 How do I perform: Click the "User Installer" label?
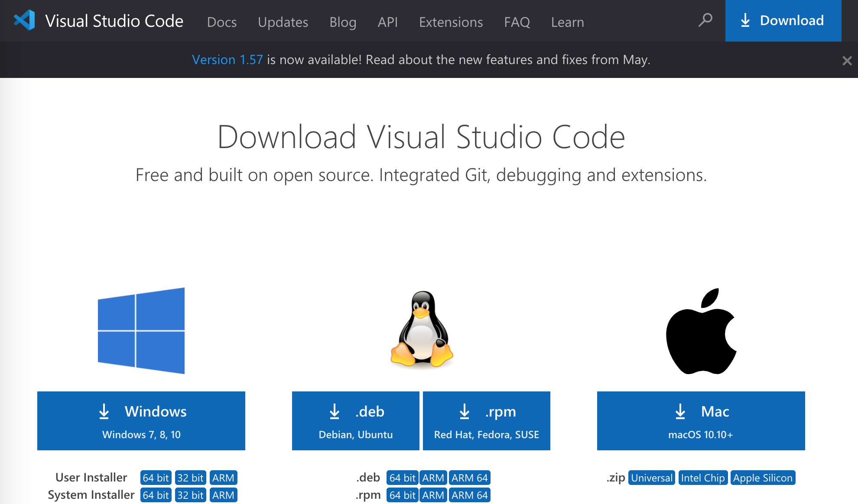click(91, 478)
